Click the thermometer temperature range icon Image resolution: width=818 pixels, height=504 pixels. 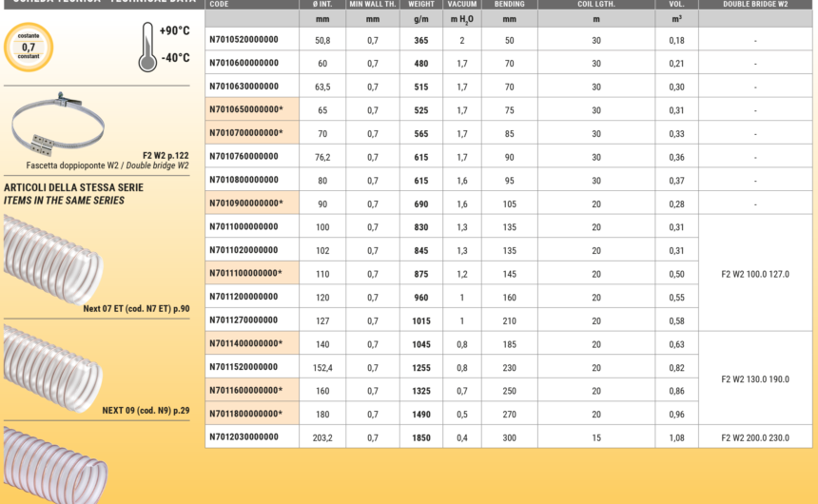pyautogui.click(x=146, y=47)
